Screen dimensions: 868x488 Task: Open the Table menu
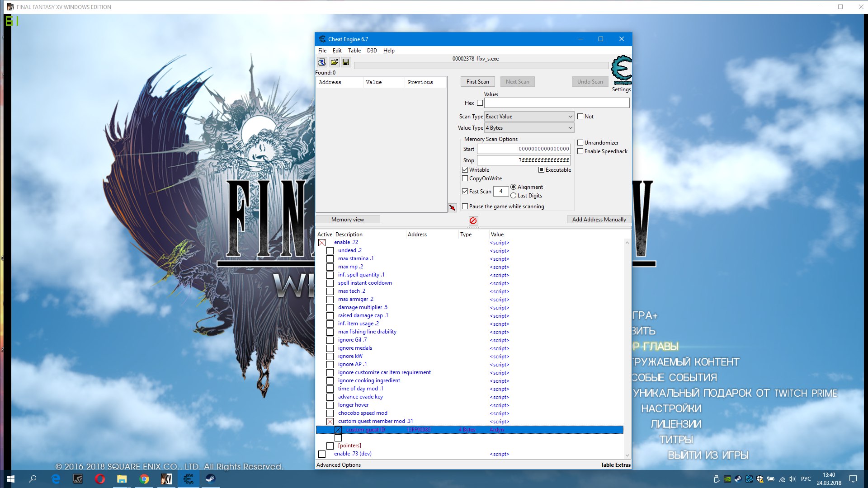[x=354, y=51]
